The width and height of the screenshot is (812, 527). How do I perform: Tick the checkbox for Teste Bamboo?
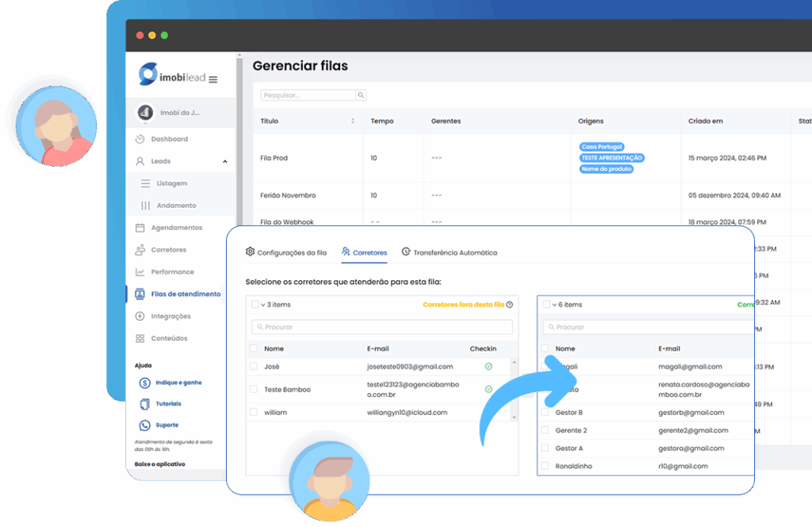point(253,389)
